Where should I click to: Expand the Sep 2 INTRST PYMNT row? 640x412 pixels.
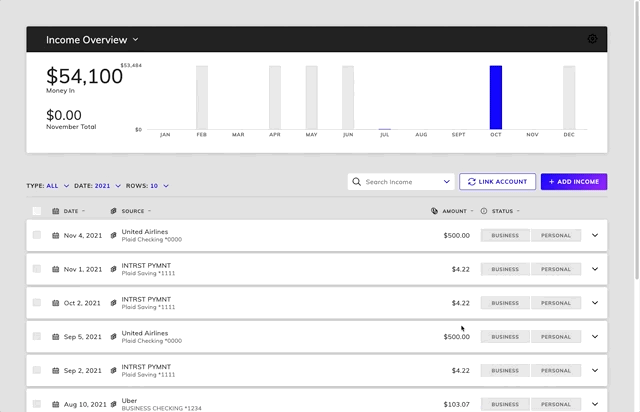(x=595, y=370)
